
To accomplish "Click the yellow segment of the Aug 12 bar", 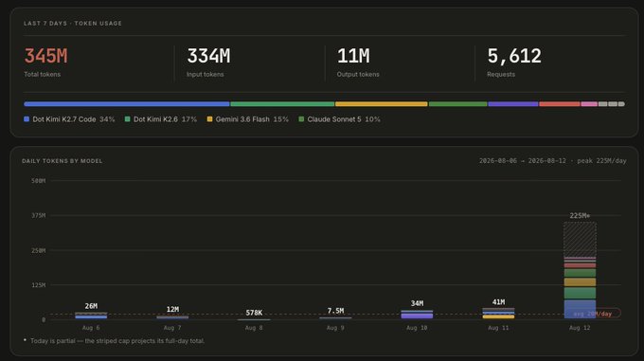I will pyautogui.click(x=580, y=282).
